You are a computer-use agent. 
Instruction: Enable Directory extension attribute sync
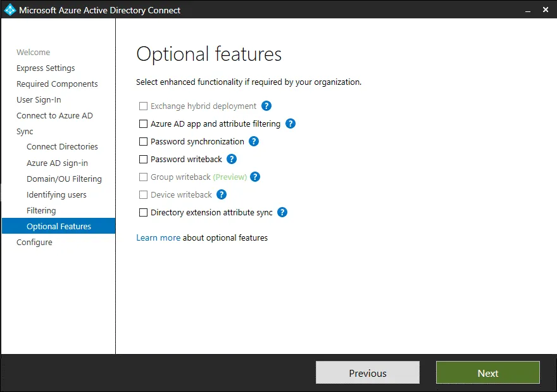(144, 213)
